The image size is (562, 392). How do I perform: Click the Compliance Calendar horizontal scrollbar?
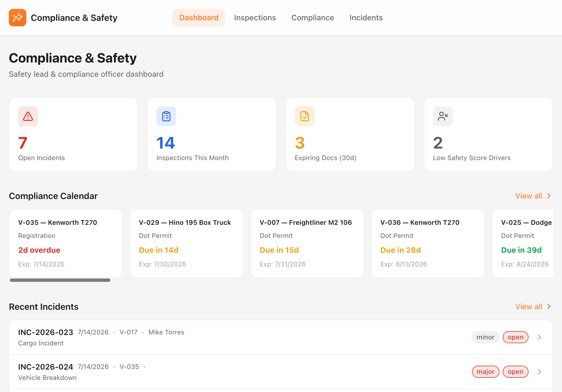tap(60, 280)
